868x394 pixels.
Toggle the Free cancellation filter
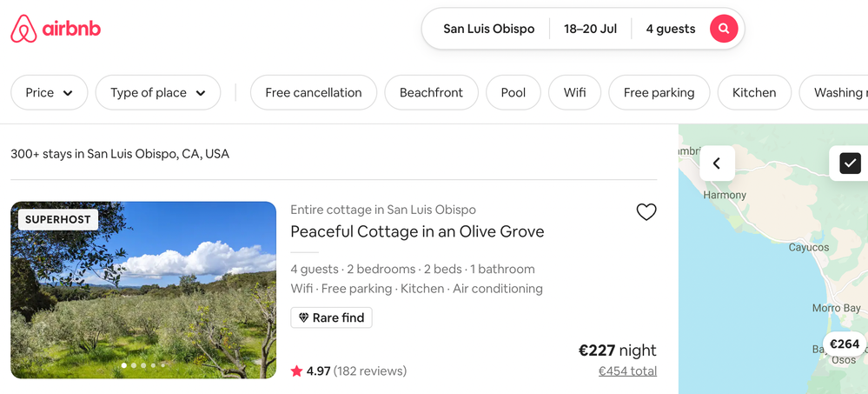coord(314,93)
